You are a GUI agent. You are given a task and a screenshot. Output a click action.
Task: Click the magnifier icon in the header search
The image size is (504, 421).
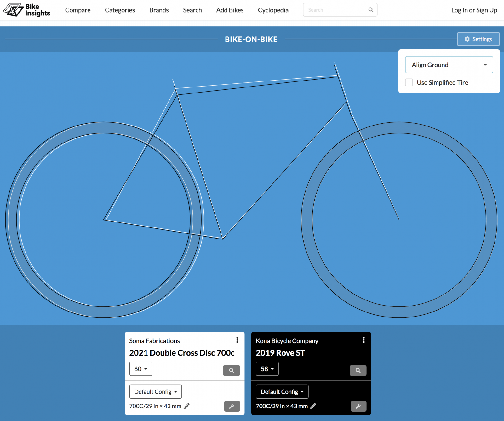pyautogui.click(x=371, y=10)
